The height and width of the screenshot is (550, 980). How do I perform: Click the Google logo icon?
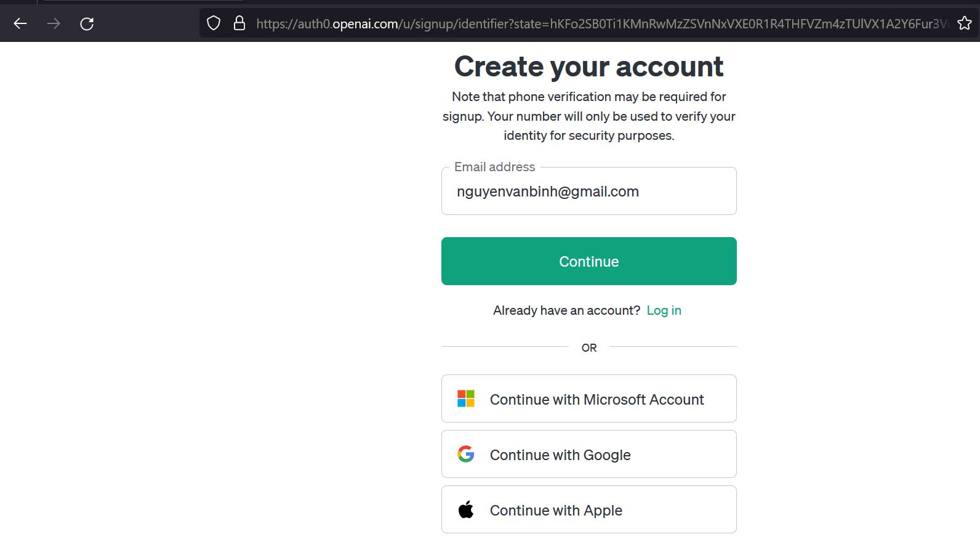tap(466, 454)
